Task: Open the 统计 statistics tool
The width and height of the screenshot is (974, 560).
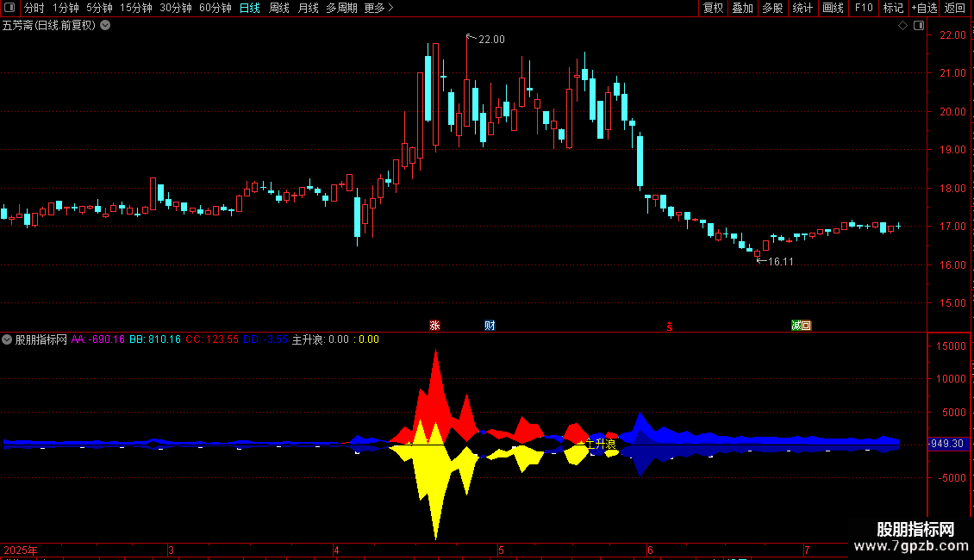Action: pyautogui.click(x=802, y=8)
